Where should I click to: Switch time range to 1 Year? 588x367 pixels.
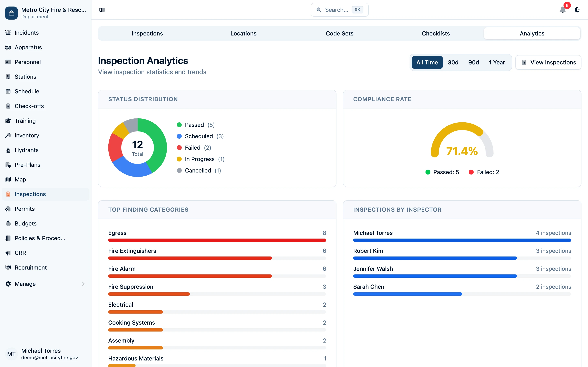click(496, 62)
